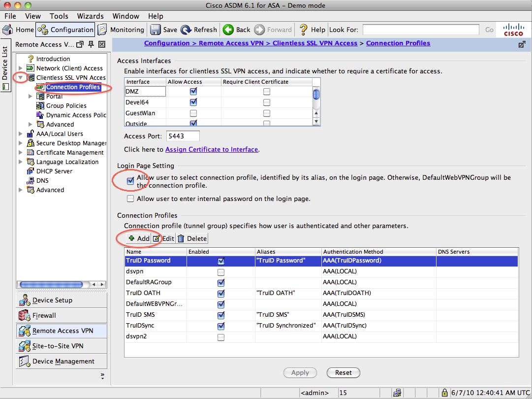Expand the AAA/Local Users tree node
This screenshot has height=399, width=532.
tap(21, 134)
